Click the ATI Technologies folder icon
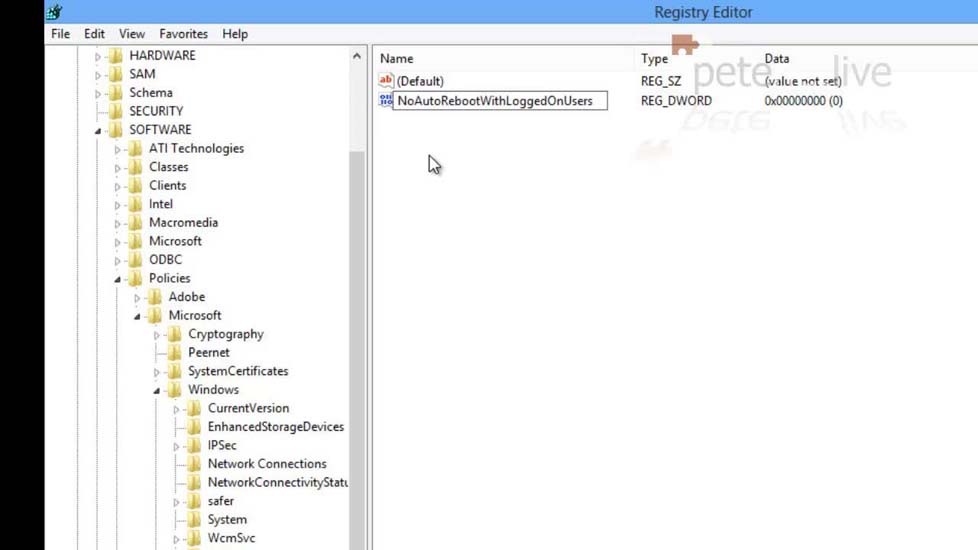 135,148
